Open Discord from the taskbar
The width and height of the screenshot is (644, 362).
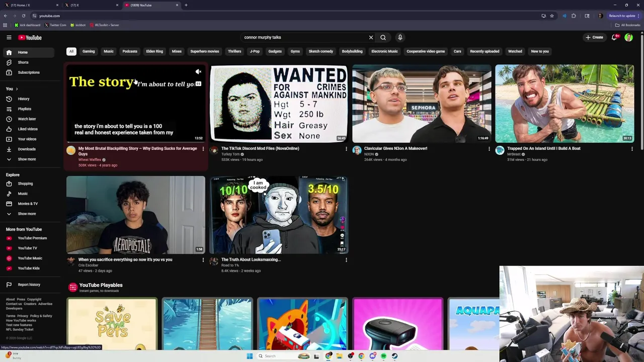pos(372,356)
